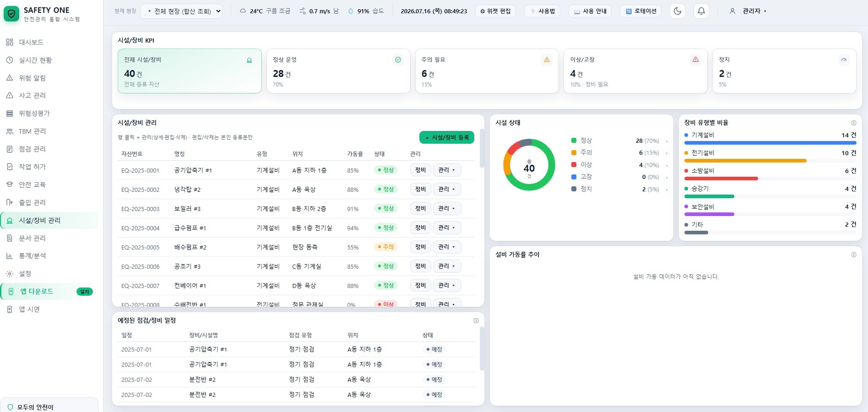Click the 안전 교육 graduation cap icon
The height and width of the screenshot is (412, 868).
coord(10,184)
